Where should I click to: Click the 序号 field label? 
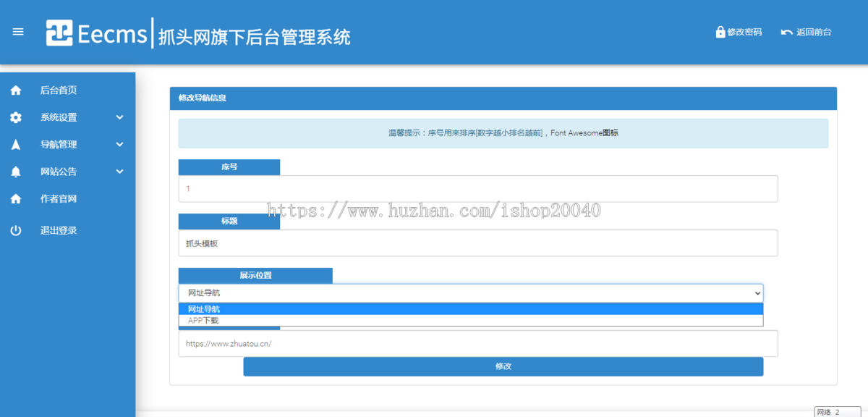click(229, 167)
